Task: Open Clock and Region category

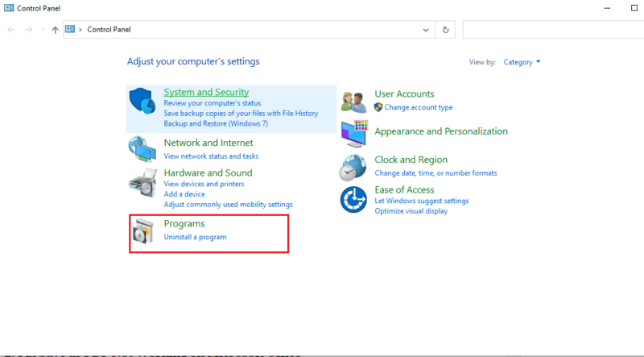Action: (411, 160)
